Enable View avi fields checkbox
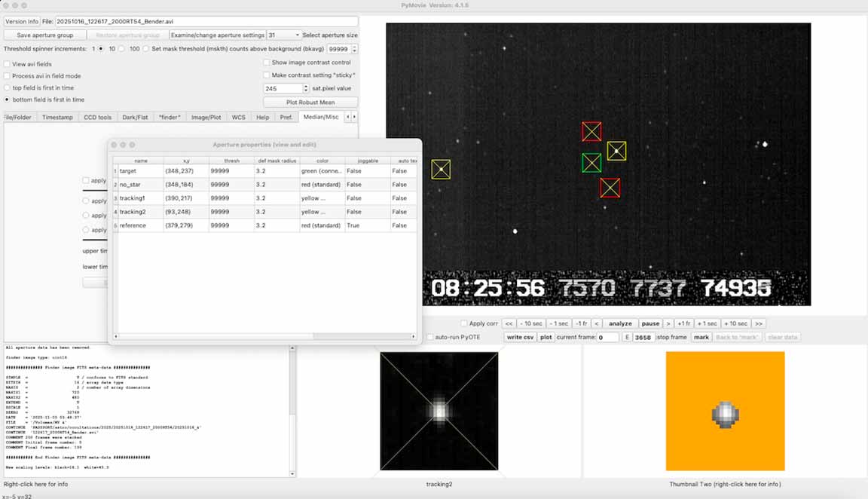This screenshot has height=499, width=868. coord(7,64)
